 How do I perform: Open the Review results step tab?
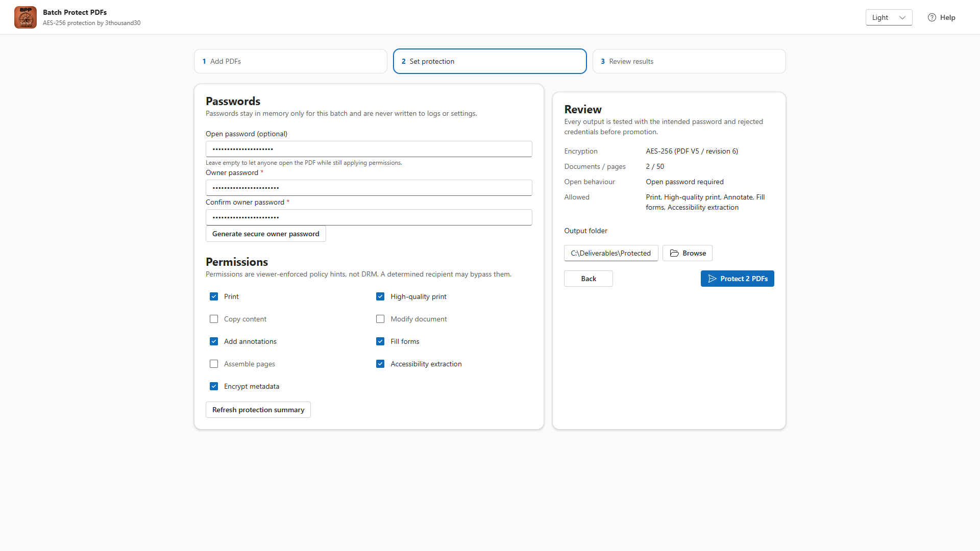click(x=689, y=61)
